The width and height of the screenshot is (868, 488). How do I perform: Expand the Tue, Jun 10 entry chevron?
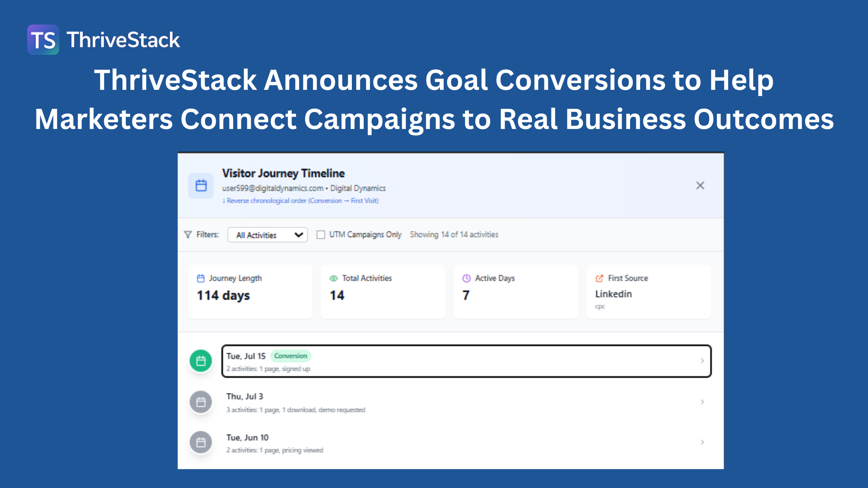pyautogui.click(x=702, y=442)
